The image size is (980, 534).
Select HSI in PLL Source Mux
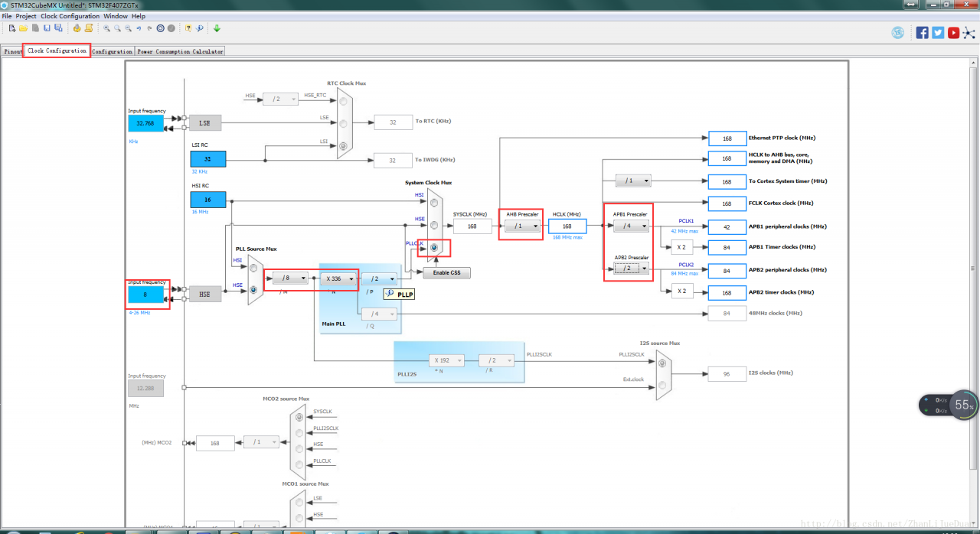tap(253, 268)
